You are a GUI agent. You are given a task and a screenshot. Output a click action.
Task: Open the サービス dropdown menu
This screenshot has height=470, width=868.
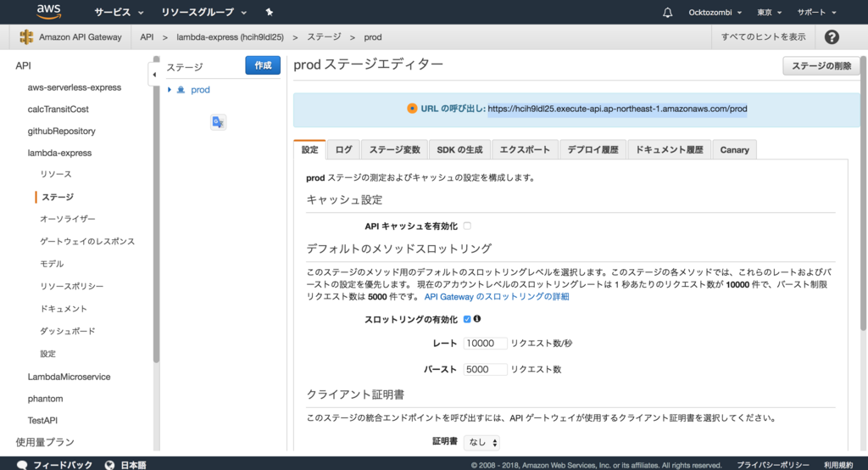coord(119,12)
